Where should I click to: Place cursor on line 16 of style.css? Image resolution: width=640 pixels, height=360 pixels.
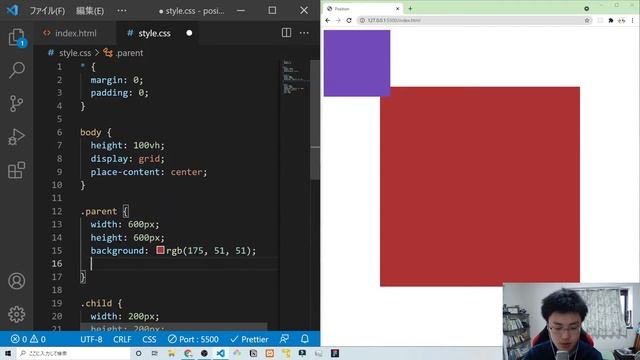pos(180,264)
